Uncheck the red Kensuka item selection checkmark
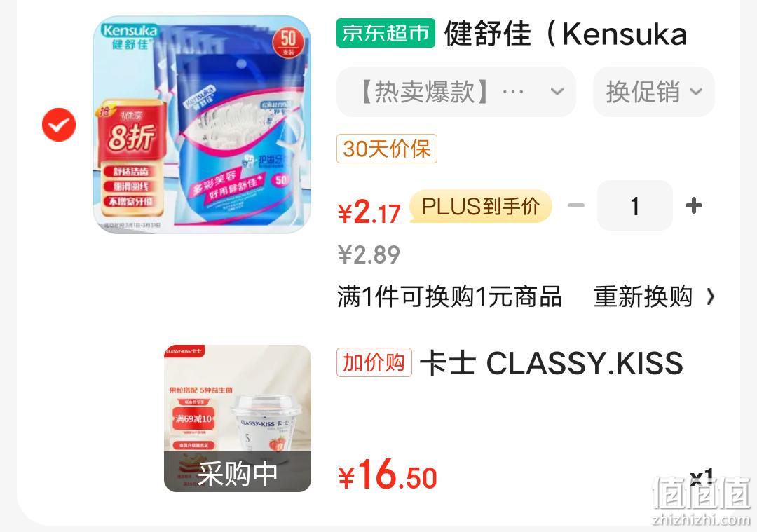The width and height of the screenshot is (757, 532). 59,125
